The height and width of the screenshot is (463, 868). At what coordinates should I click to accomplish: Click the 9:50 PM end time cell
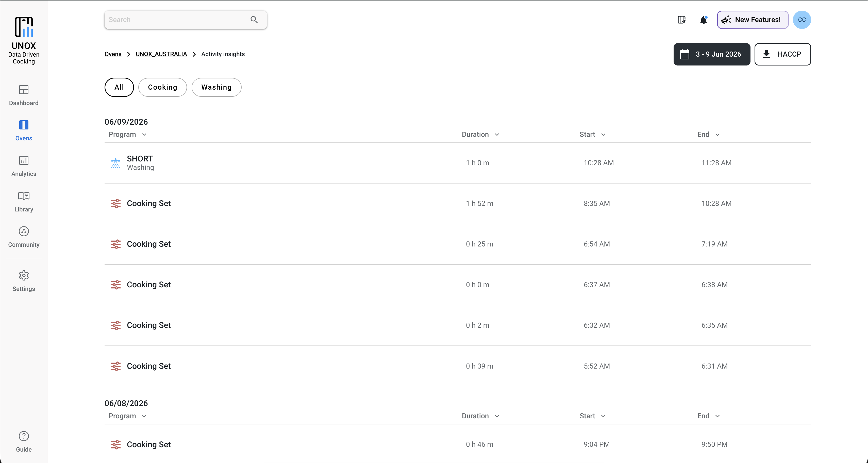[714, 444]
